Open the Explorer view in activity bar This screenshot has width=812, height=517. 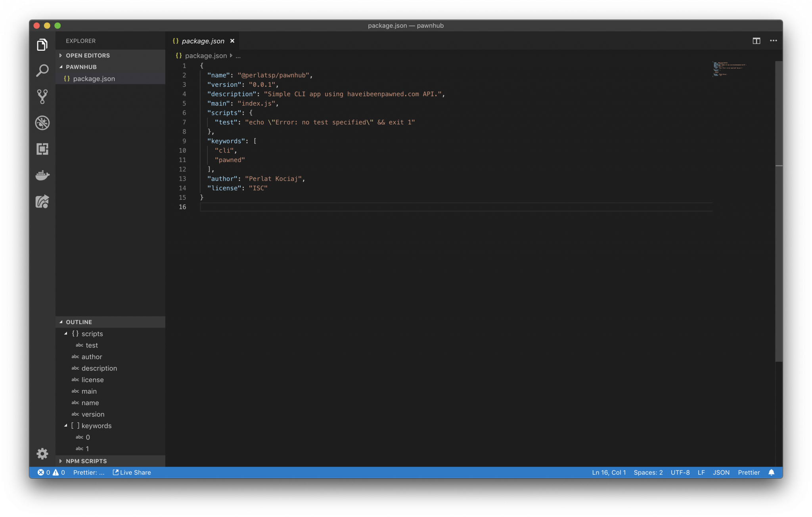pyautogui.click(x=42, y=45)
